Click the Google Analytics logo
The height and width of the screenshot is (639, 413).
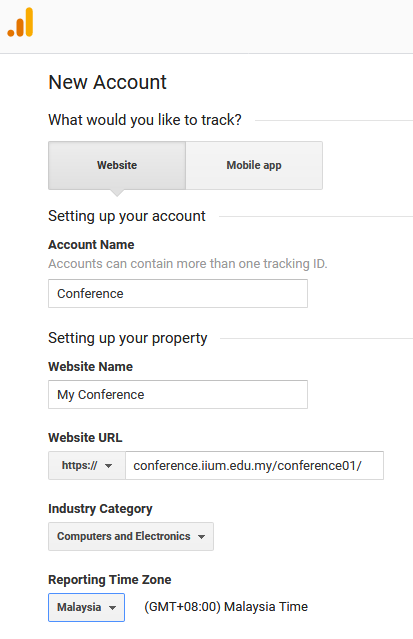click(20, 22)
